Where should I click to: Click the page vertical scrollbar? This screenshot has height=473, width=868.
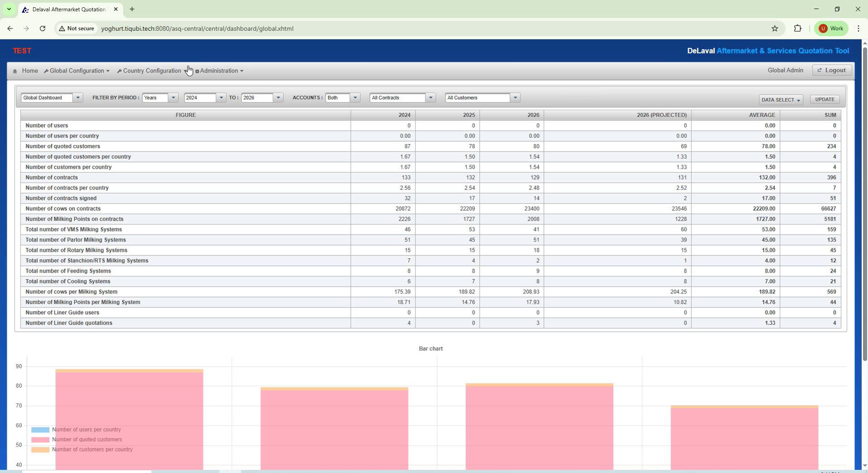(x=864, y=203)
